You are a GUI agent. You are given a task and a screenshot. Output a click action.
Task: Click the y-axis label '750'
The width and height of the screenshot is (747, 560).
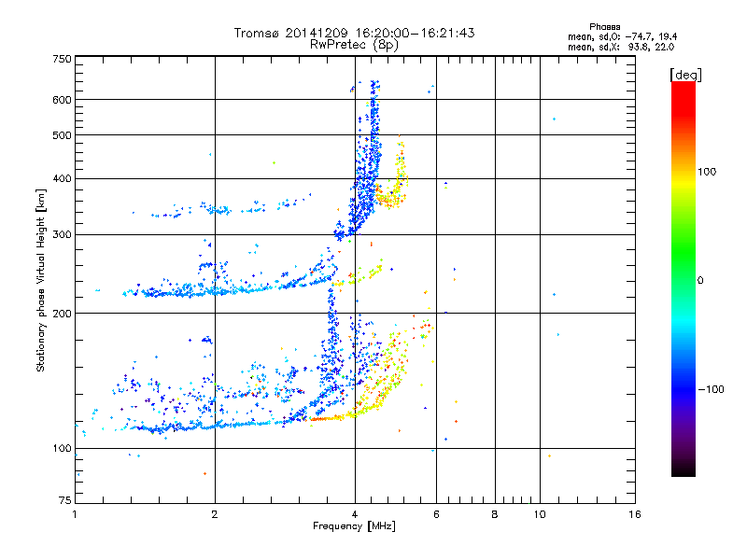pyautogui.click(x=62, y=59)
